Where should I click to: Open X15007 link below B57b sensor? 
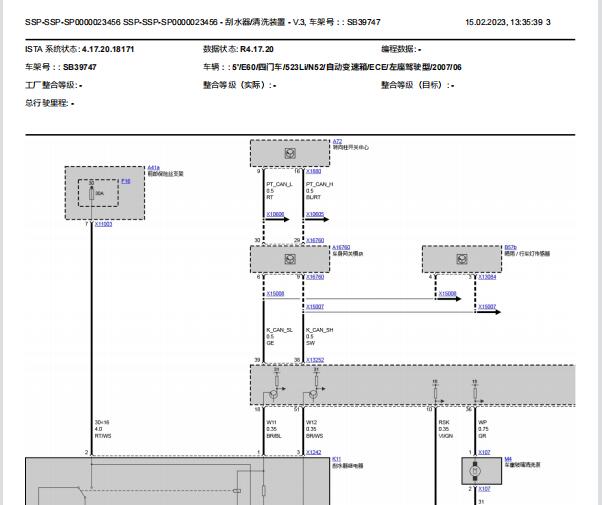pos(487,307)
